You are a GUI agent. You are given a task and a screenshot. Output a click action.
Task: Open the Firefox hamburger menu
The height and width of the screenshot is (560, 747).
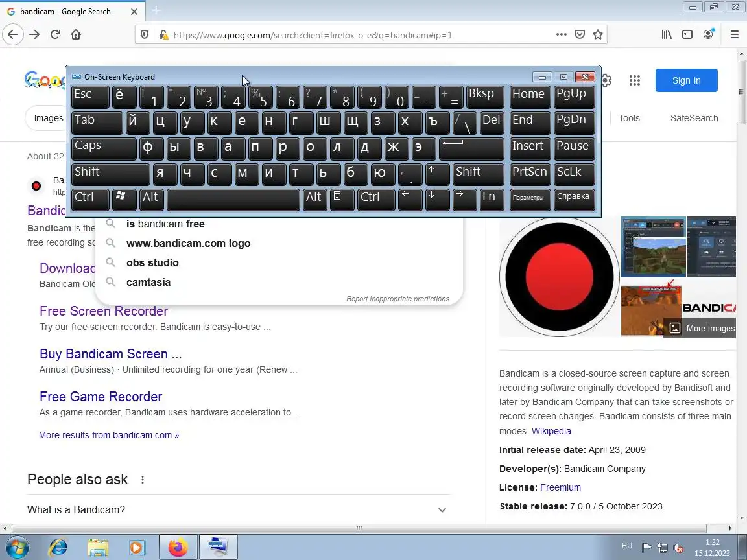click(x=735, y=34)
